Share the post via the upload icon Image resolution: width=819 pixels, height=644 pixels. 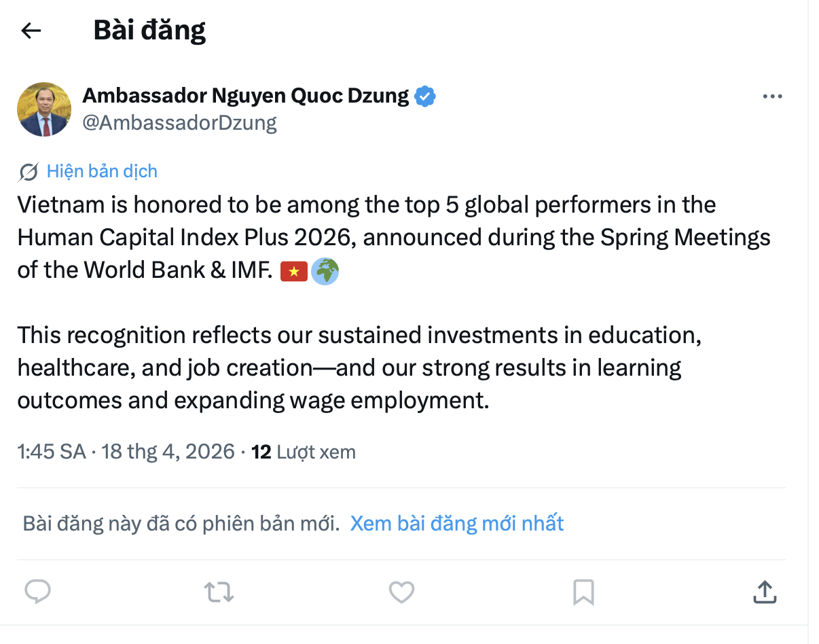pyautogui.click(x=765, y=592)
